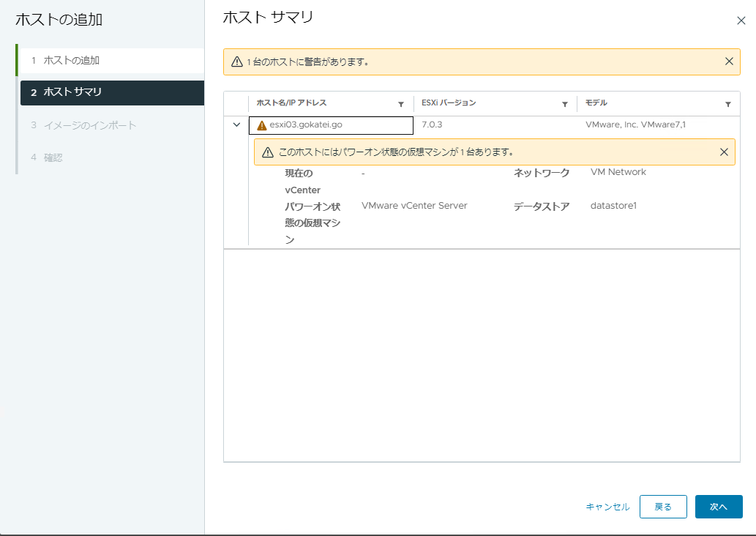
Task: Click the VMware, Inc. VMware7,1 model cell
Action: [x=635, y=124]
